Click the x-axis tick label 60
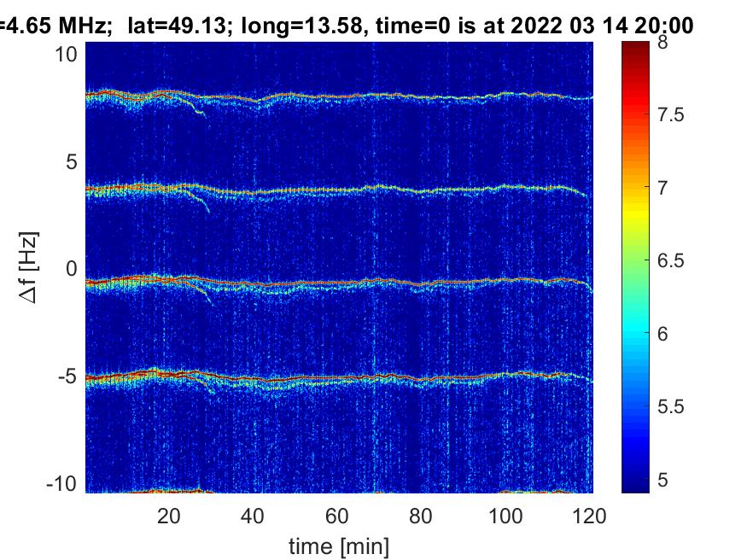 pos(336,516)
